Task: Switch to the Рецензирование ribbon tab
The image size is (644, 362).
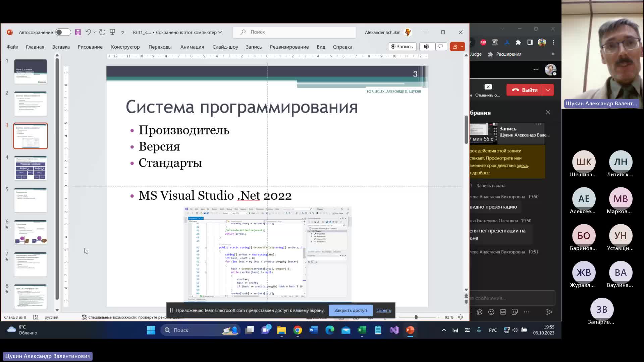Action: pyautogui.click(x=289, y=47)
